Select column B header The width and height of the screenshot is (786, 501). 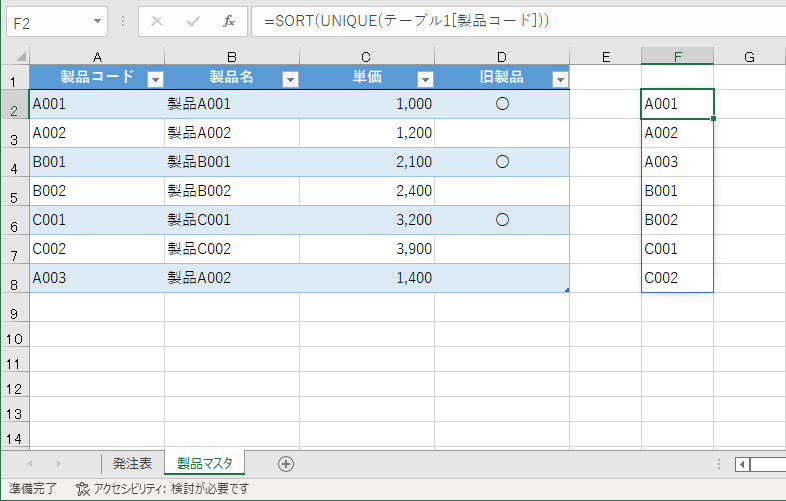[x=232, y=56]
